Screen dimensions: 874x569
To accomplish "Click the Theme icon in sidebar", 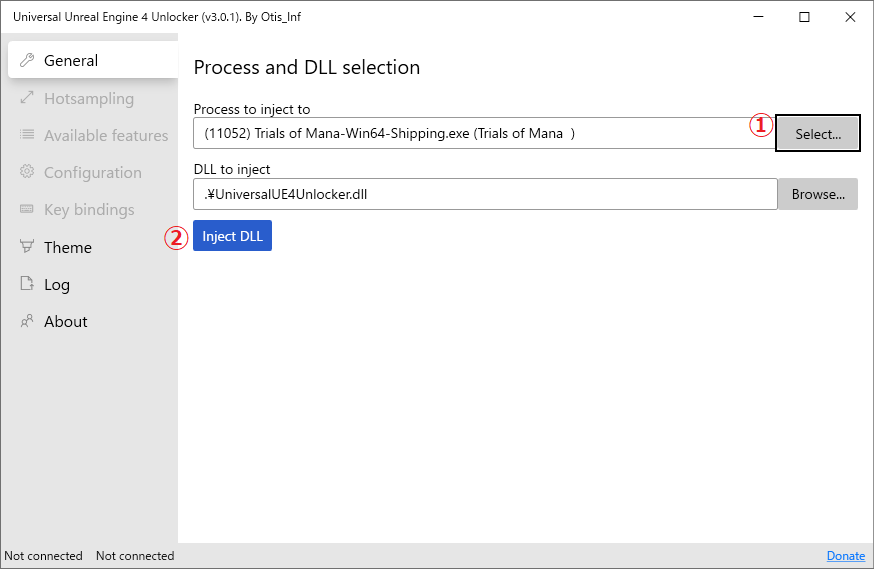I will click(x=27, y=247).
